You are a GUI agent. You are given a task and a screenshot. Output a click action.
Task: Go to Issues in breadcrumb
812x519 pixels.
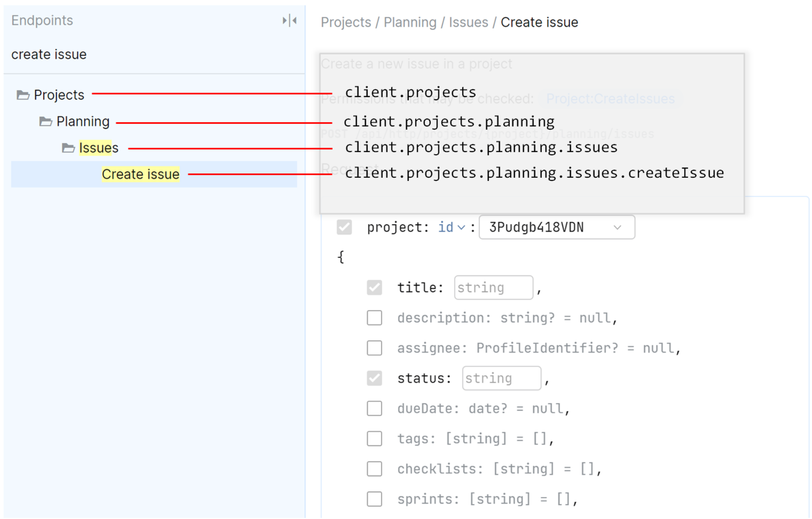point(468,22)
